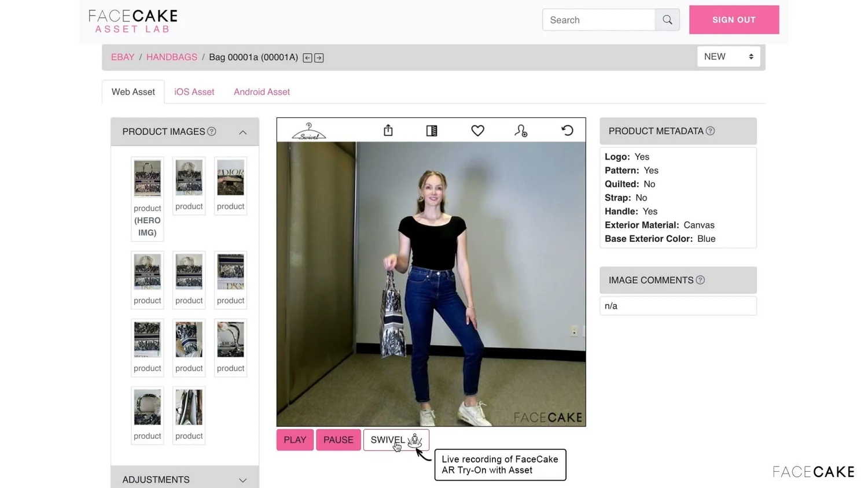The height and width of the screenshot is (488, 868).
Task: Click help icon beside Image Comments
Action: click(x=700, y=280)
